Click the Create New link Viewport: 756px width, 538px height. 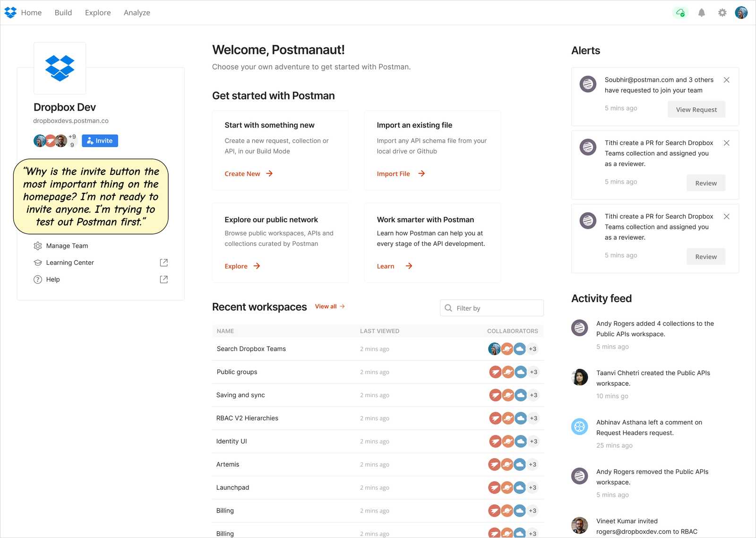[242, 174]
